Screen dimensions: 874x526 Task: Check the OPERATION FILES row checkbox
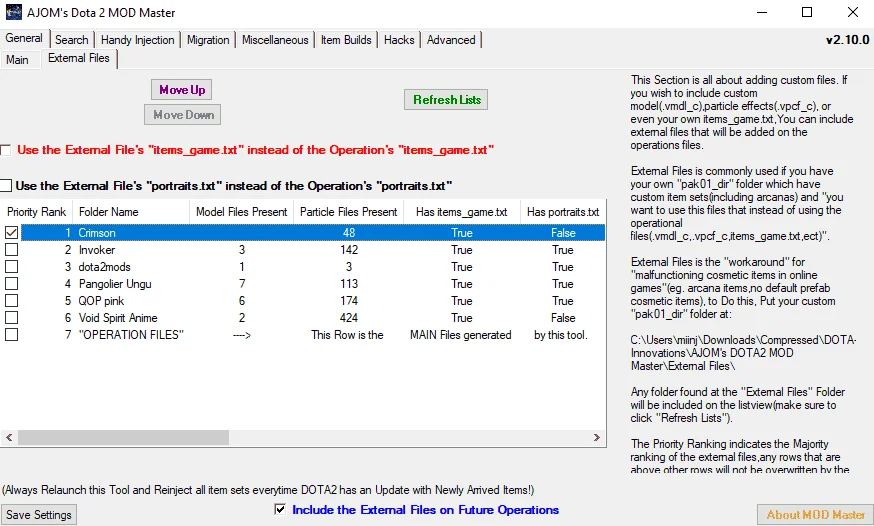(11, 334)
